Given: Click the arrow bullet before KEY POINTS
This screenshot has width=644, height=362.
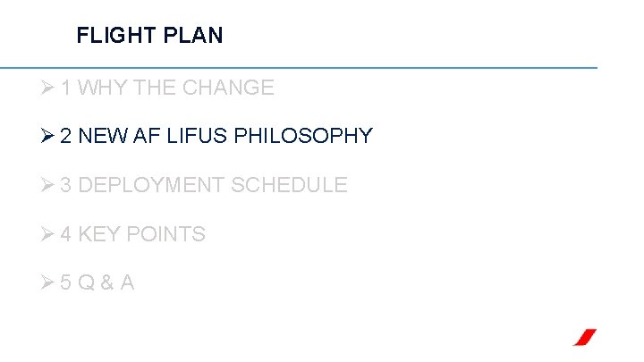Looking at the screenshot, I should [x=49, y=234].
